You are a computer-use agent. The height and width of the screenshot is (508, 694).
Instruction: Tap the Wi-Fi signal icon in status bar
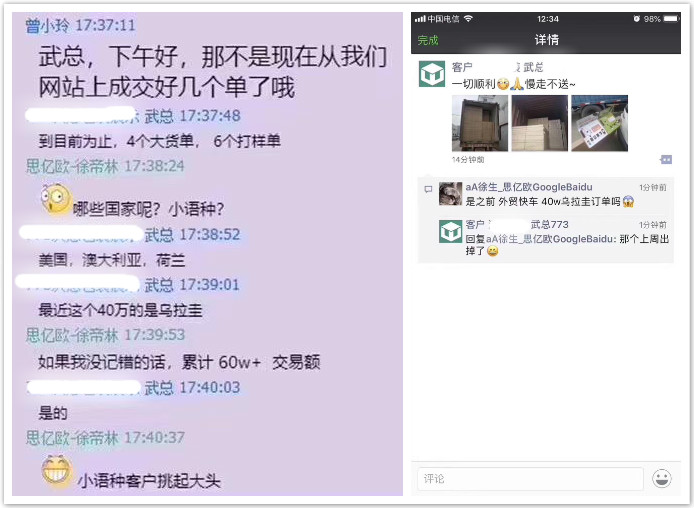tap(468, 19)
